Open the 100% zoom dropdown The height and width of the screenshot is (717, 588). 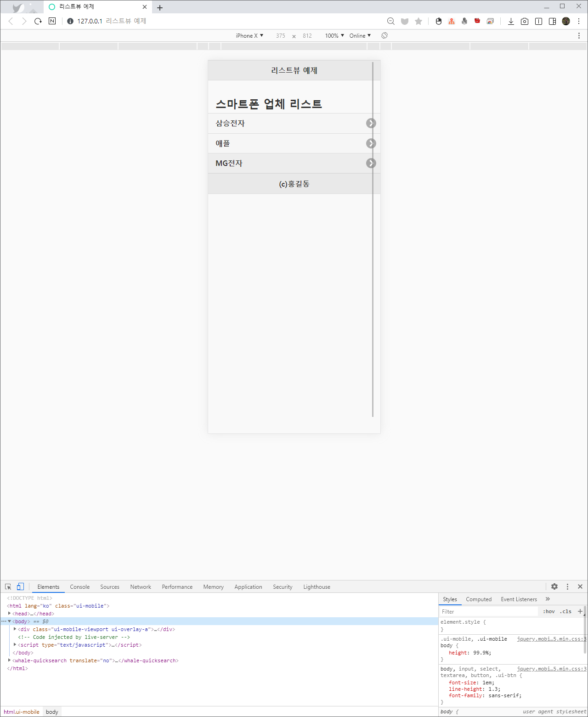pos(334,35)
